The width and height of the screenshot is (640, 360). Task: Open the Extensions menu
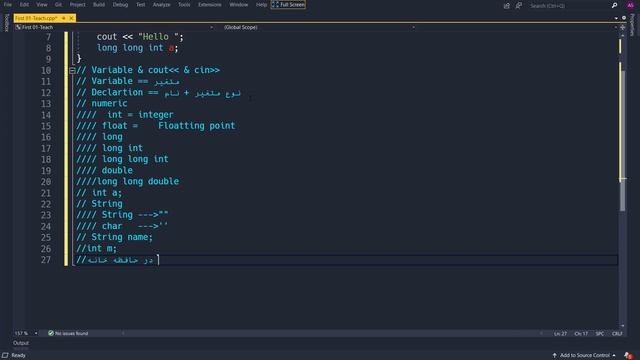coord(210,4)
